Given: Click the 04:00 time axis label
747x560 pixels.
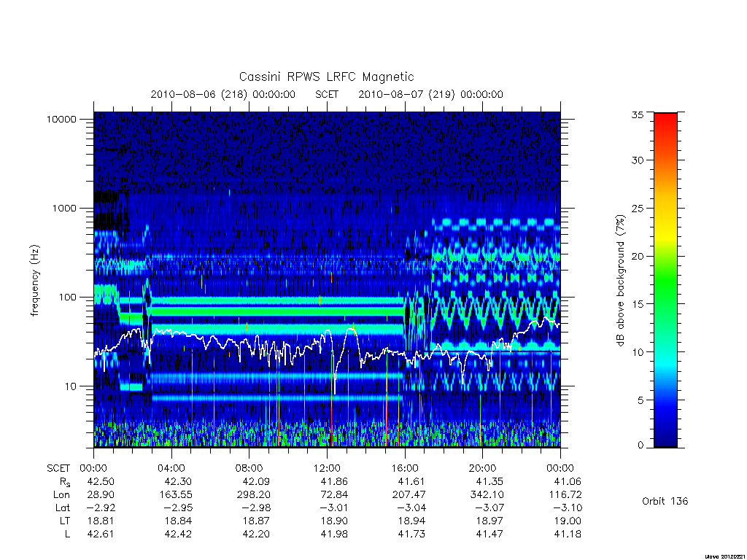Looking at the screenshot, I should (171, 468).
